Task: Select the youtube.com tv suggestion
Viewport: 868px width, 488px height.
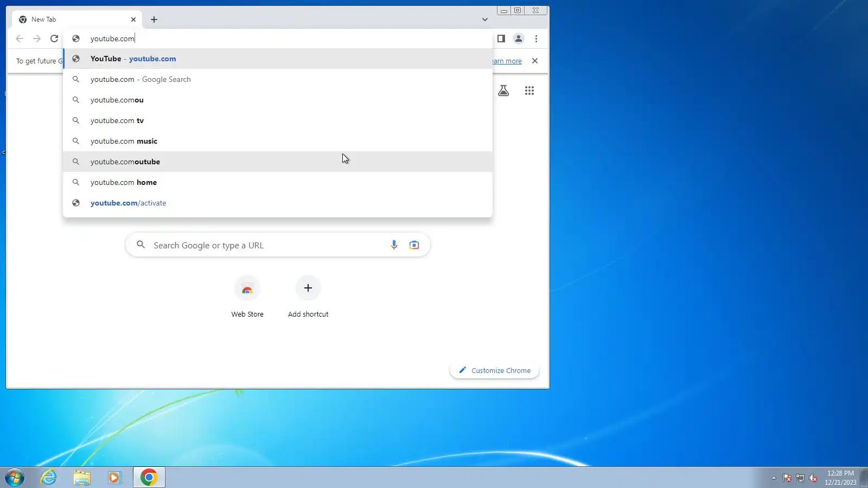Action: pos(278,120)
